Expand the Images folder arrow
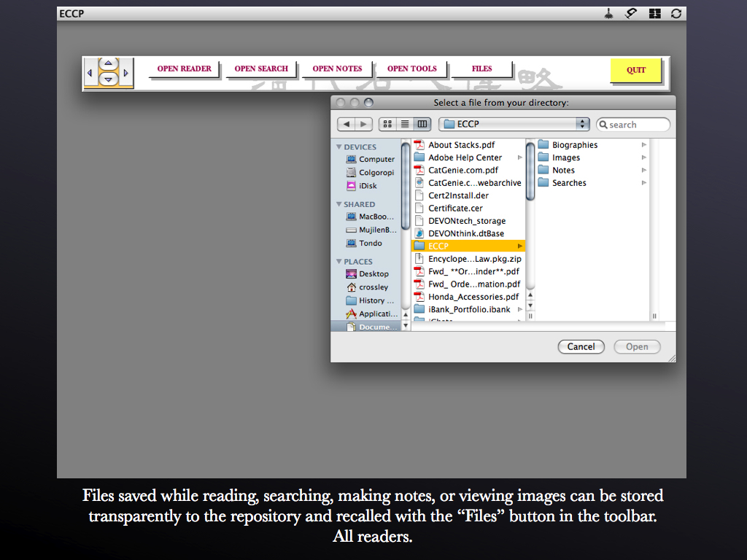Viewport: 747px width, 560px height. pos(643,157)
